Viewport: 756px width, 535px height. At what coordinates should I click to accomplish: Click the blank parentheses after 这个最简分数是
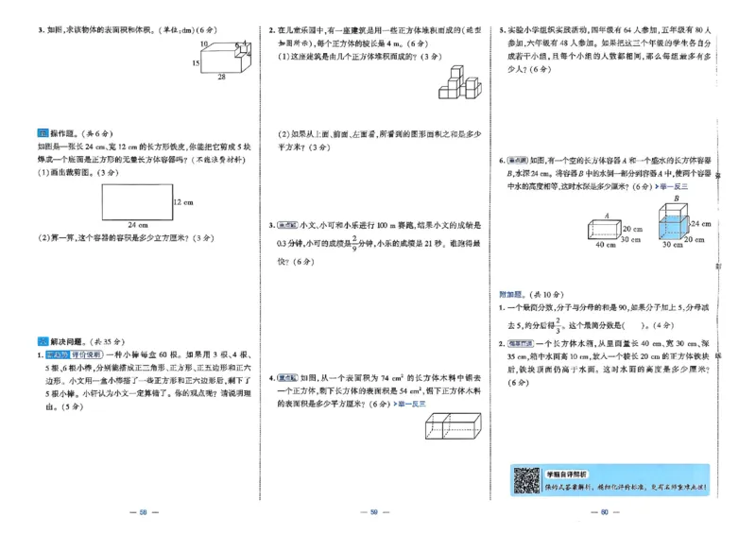(x=632, y=325)
